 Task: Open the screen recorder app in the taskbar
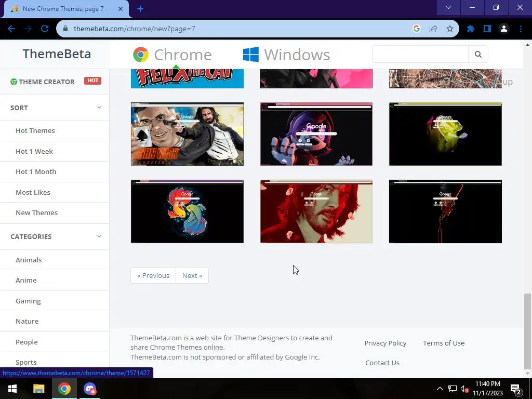point(90,389)
